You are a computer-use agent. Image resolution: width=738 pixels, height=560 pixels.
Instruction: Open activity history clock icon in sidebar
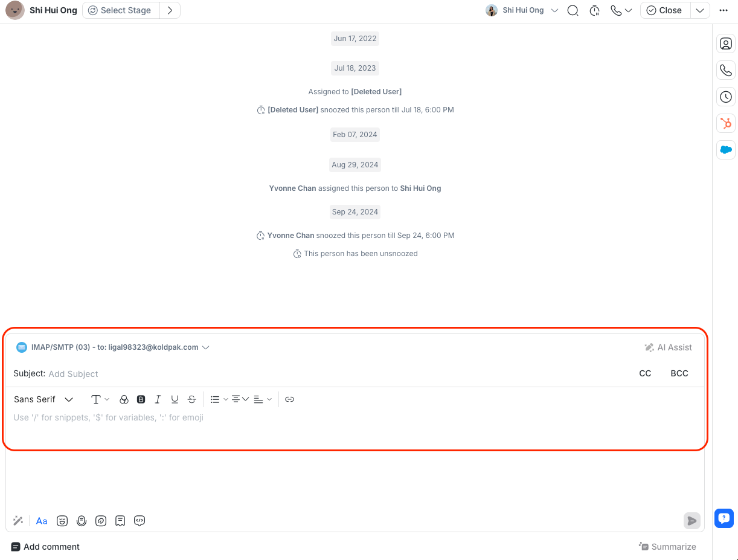(x=725, y=97)
